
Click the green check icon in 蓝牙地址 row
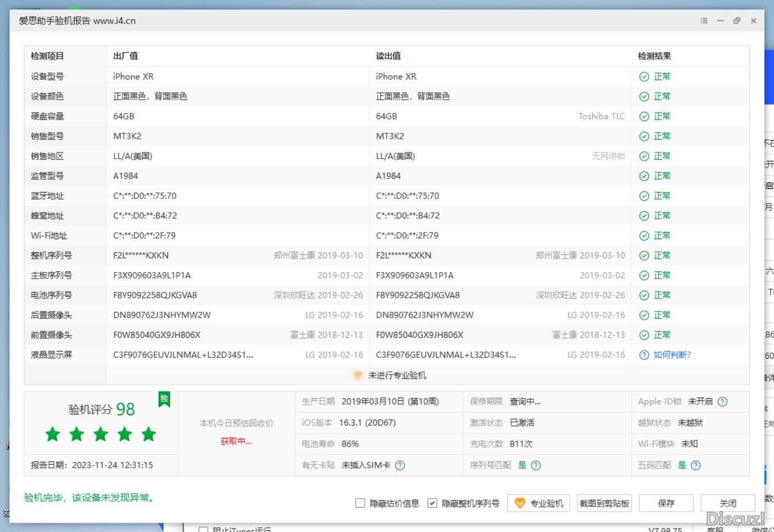click(644, 196)
